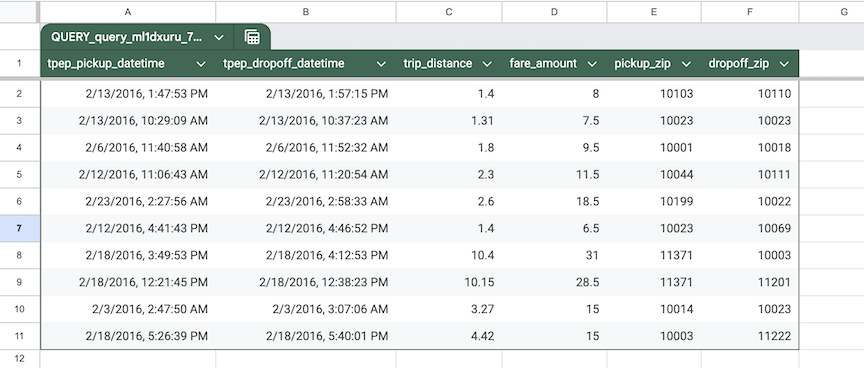Screen dimensions: 864x368
Task: Select row 12 header
Action: pos(19,359)
